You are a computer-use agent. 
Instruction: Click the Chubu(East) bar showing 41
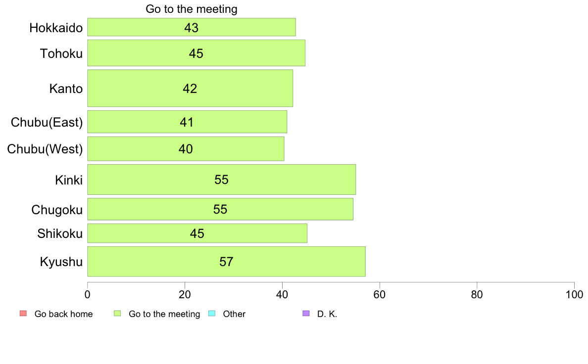coord(187,122)
